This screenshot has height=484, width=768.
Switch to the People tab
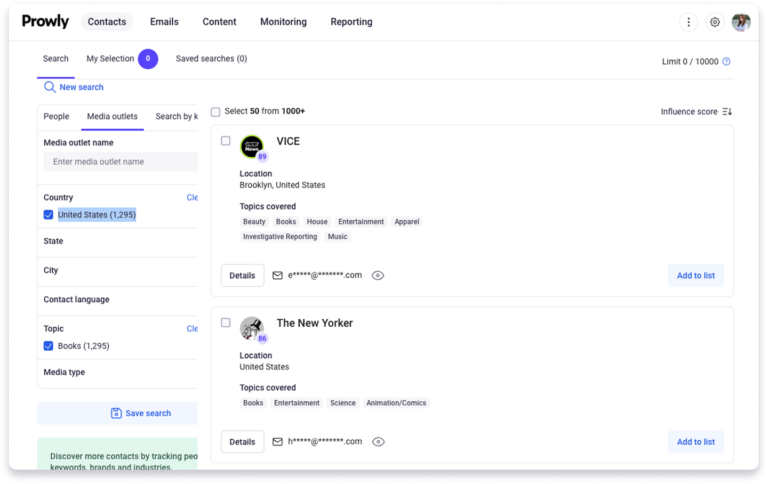tap(56, 117)
